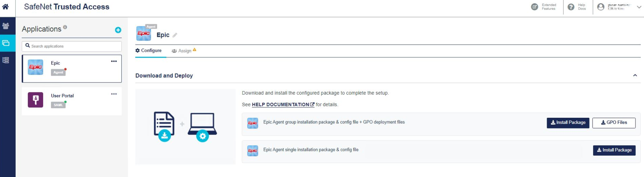Open Help Docs question mark icon
644x177 pixels.
pos(571,7)
